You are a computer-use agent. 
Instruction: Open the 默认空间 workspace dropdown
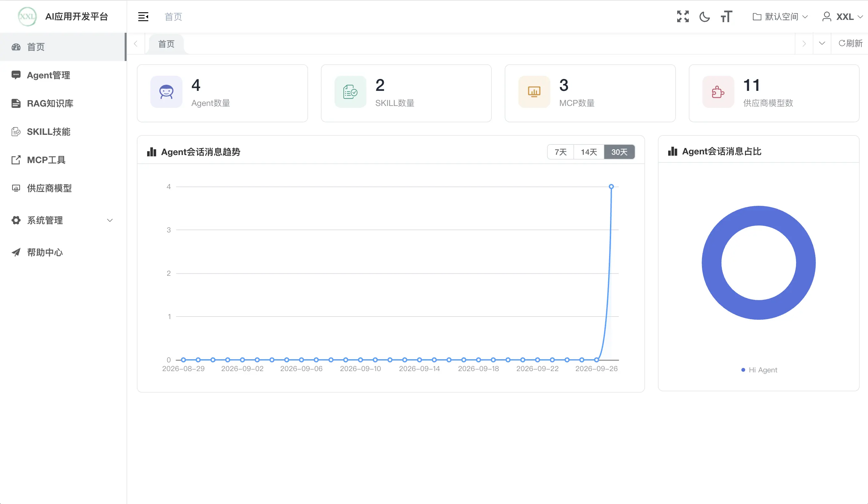(780, 16)
